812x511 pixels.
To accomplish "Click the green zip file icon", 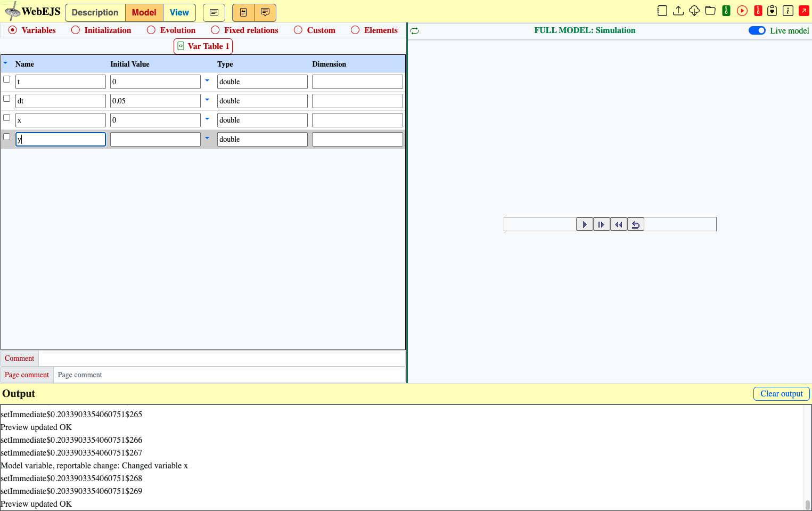I will (x=726, y=11).
